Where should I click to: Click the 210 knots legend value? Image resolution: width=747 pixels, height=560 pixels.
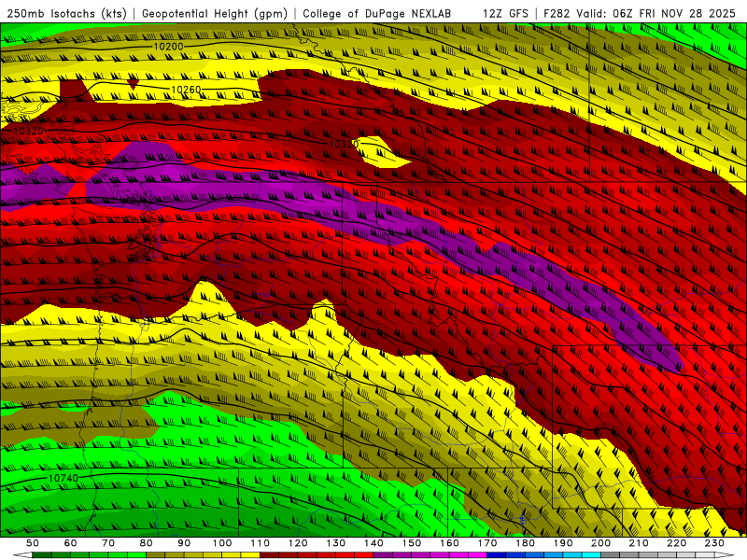coord(639,543)
